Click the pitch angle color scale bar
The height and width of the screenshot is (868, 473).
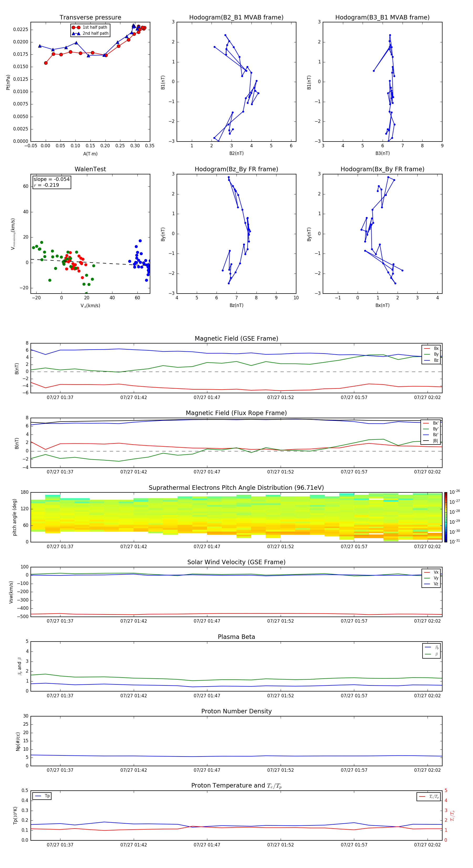tap(445, 517)
